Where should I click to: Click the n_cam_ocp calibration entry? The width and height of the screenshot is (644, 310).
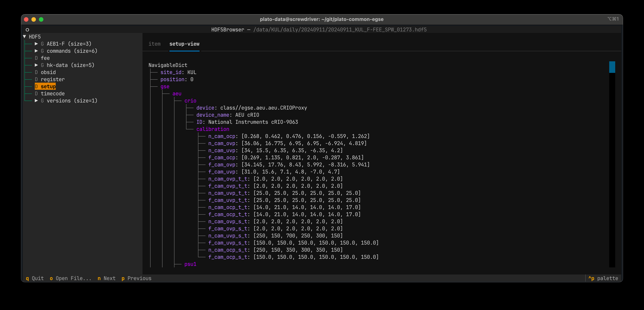coord(289,136)
